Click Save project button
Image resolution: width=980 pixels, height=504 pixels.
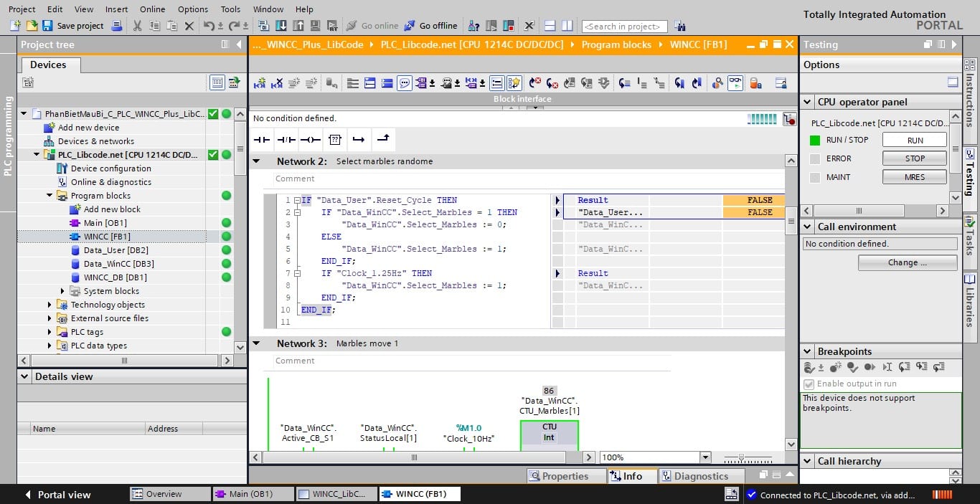click(73, 26)
